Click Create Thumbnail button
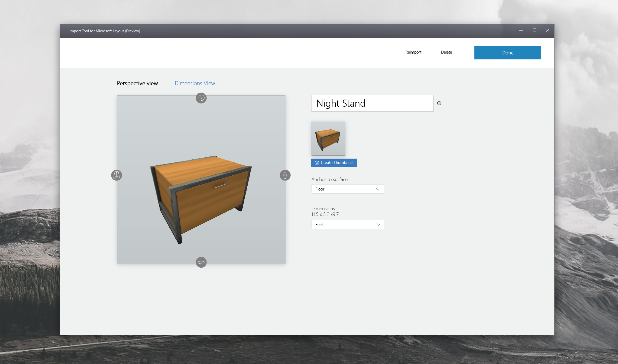 (x=334, y=163)
